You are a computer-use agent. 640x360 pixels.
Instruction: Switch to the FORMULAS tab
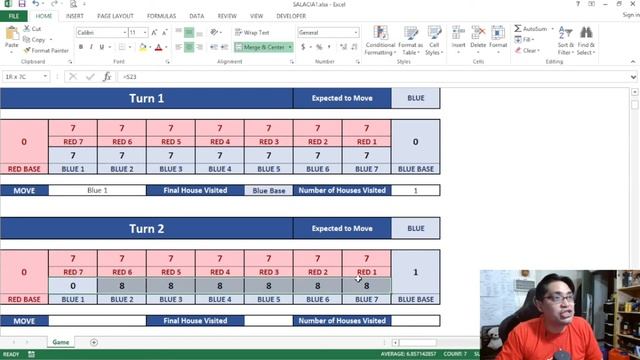click(161, 16)
